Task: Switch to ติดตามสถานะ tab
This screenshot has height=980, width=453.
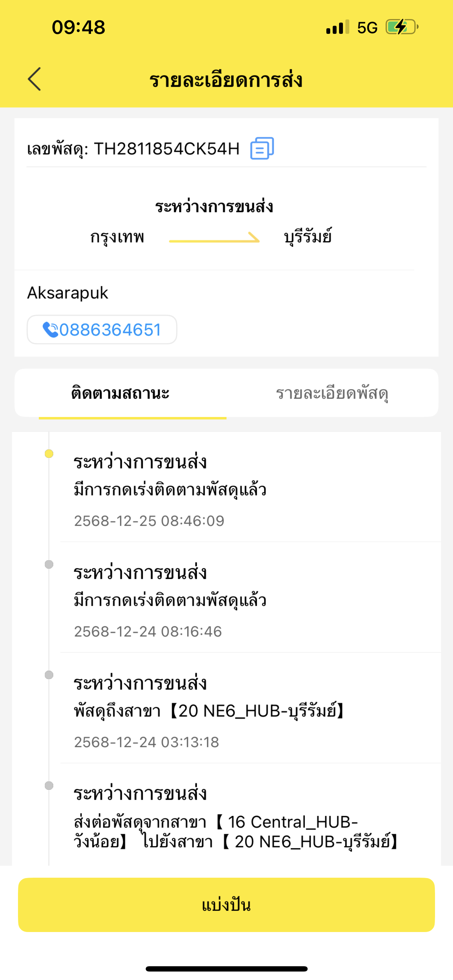Action: [x=120, y=393]
